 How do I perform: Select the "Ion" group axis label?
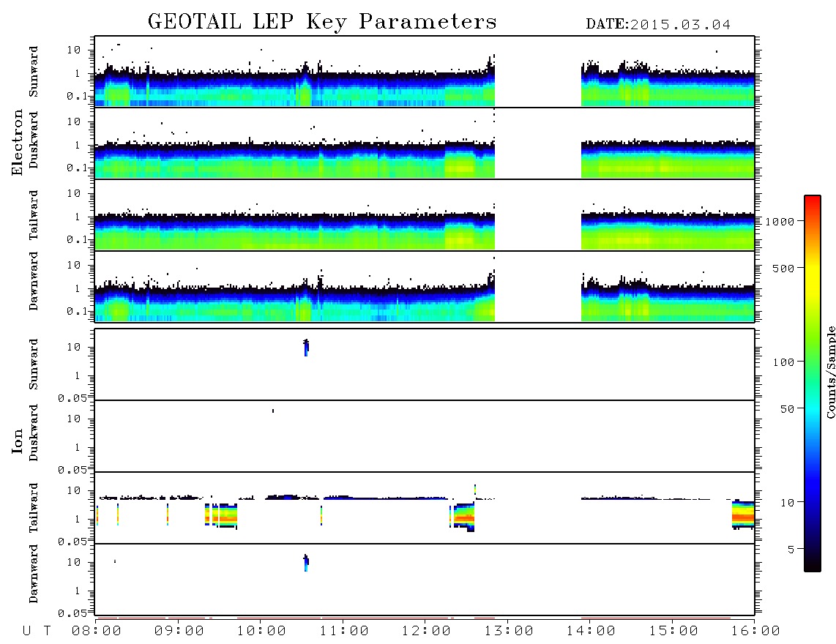[x=17, y=441]
